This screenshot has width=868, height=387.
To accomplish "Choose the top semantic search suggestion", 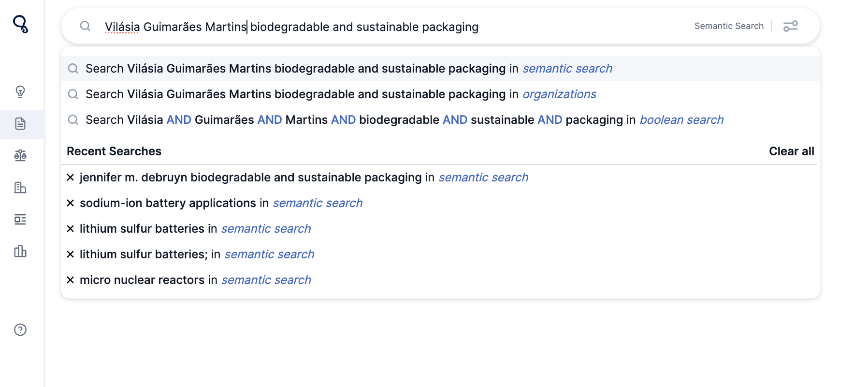I will (x=440, y=69).
